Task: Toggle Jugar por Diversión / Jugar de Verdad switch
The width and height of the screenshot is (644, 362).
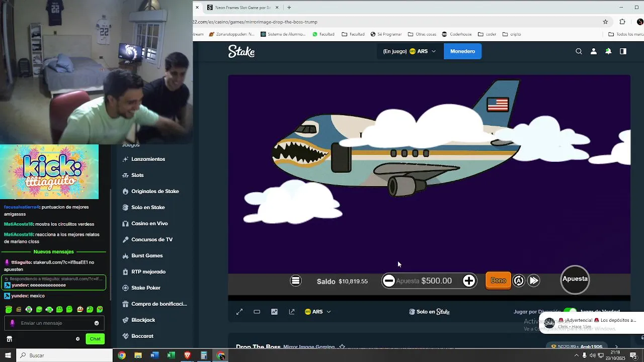Action: 570,312
